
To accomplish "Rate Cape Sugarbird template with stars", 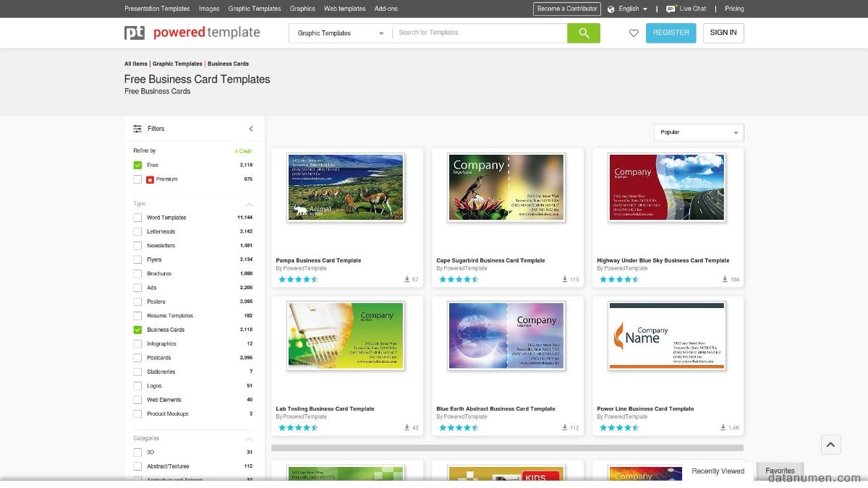I will click(458, 279).
